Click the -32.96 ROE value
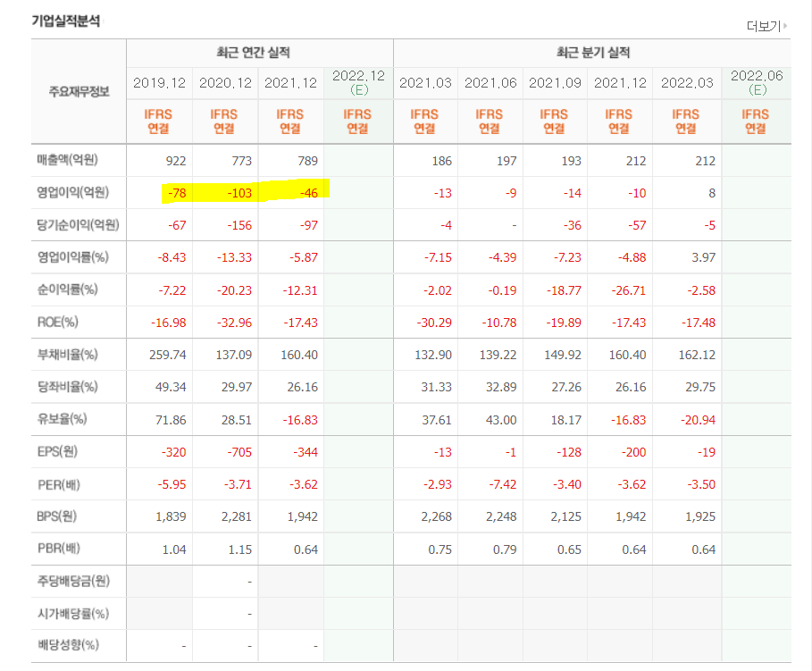 (x=234, y=323)
